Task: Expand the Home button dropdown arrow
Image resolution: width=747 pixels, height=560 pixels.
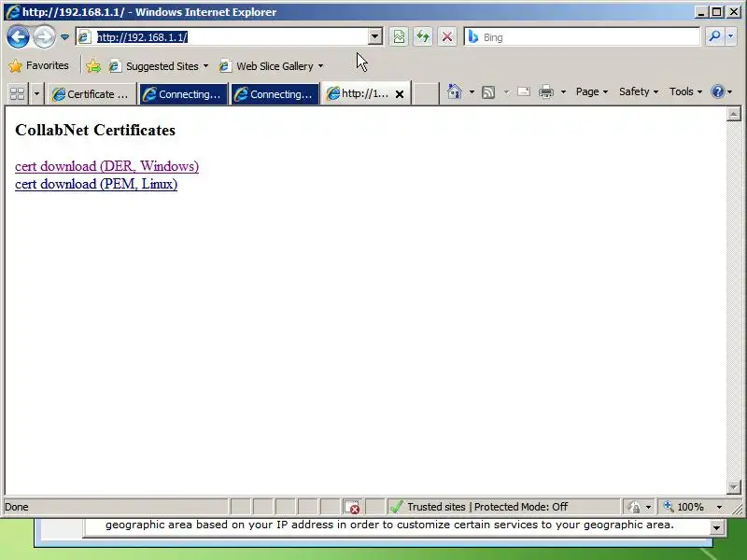Action: [472, 91]
